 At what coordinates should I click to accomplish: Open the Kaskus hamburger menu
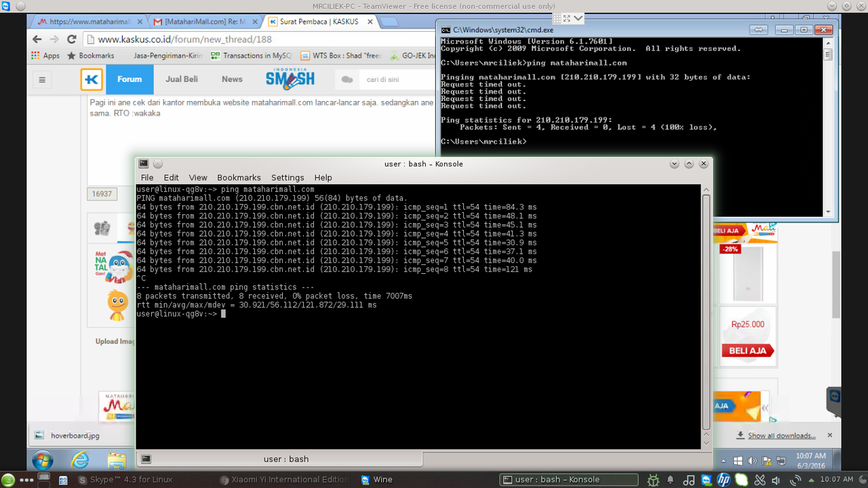[42, 79]
